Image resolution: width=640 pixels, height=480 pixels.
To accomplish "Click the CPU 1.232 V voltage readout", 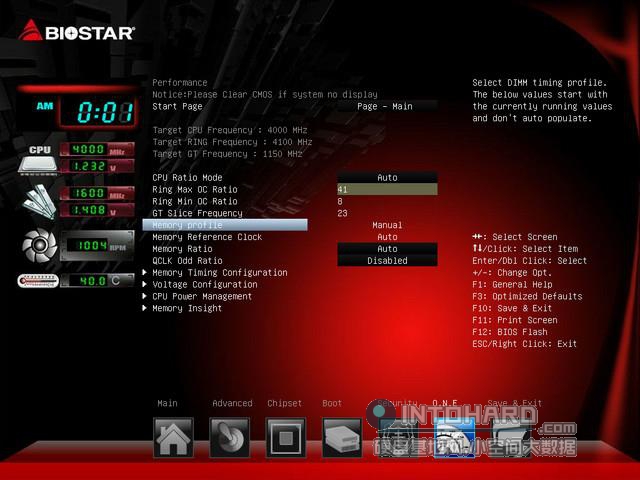I will tap(97, 167).
